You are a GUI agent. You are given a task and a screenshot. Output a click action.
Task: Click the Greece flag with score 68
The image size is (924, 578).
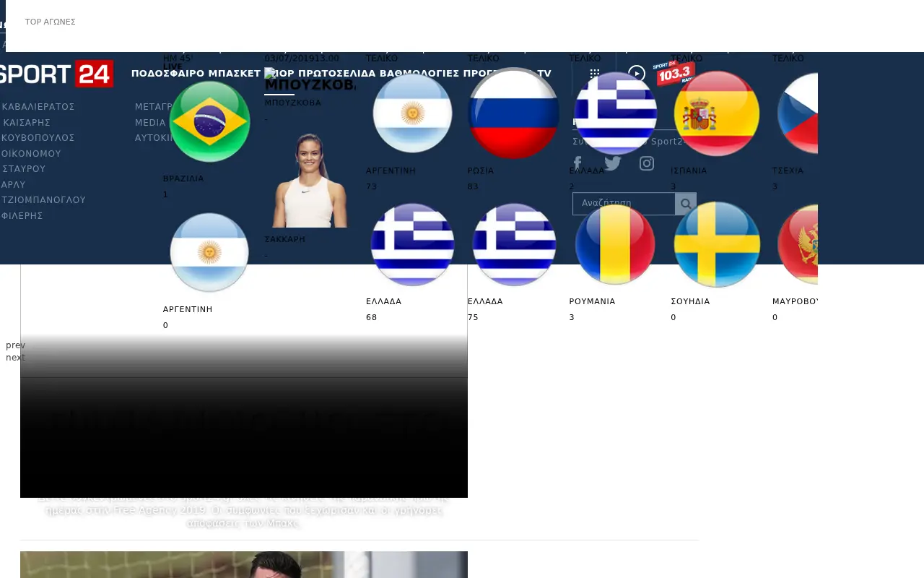412,244
